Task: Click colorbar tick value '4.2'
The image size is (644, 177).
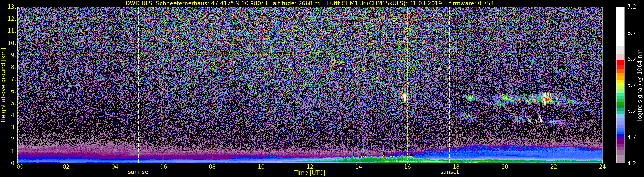Action: [632, 163]
